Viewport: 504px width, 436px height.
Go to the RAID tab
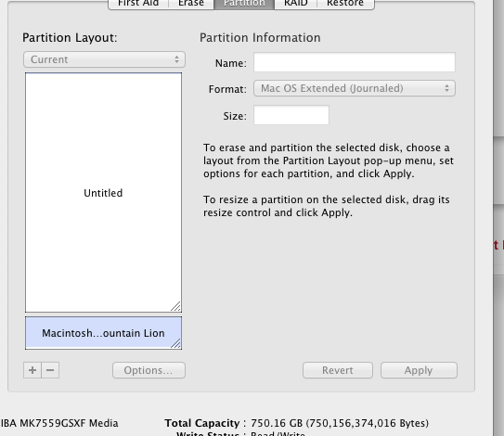coord(296,4)
